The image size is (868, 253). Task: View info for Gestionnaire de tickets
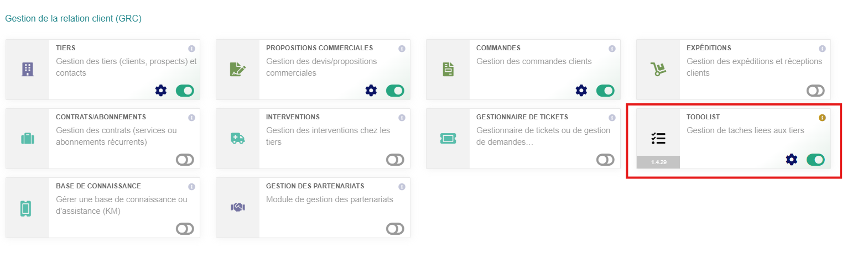coord(612,118)
